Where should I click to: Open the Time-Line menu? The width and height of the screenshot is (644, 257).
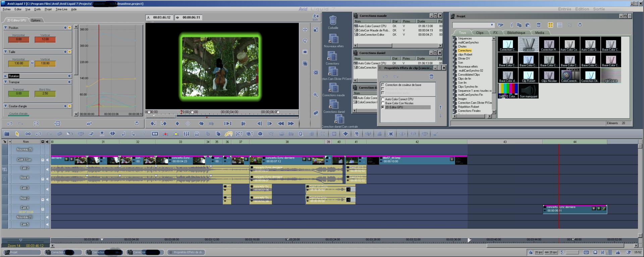61,9
